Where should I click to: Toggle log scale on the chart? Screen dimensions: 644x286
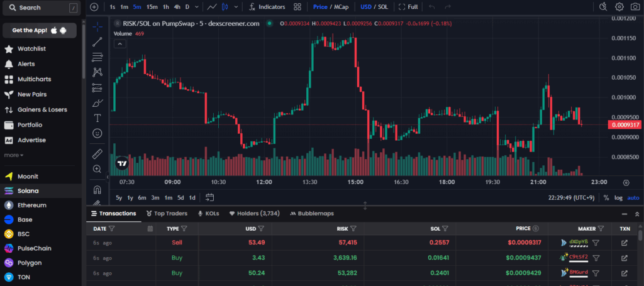[619, 198]
